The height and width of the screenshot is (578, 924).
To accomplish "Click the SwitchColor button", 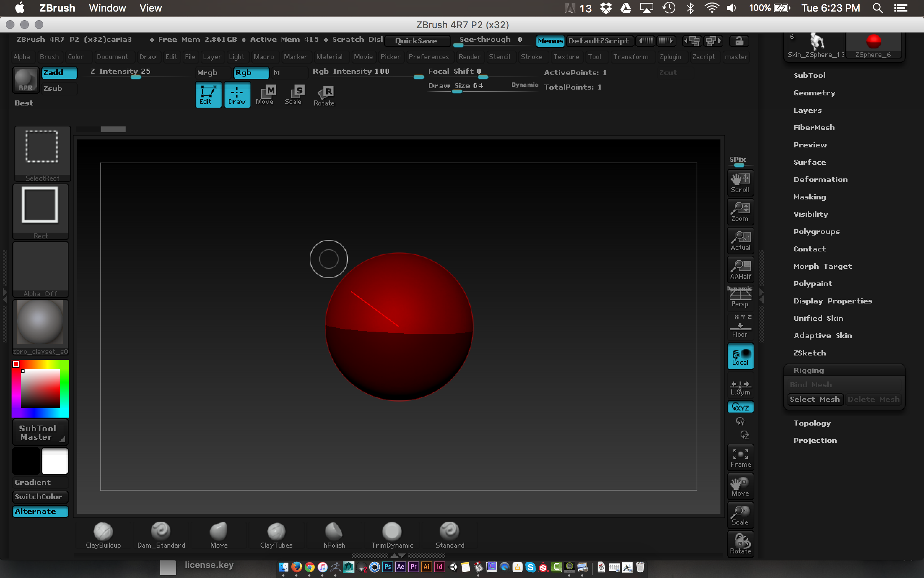I will [x=40, y=497].
